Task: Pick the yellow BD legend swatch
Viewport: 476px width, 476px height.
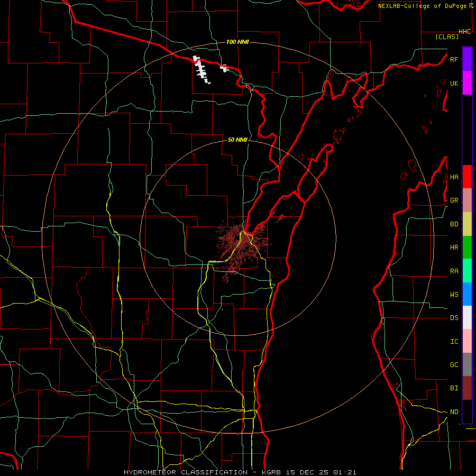Action: click(x=467, y=224)
